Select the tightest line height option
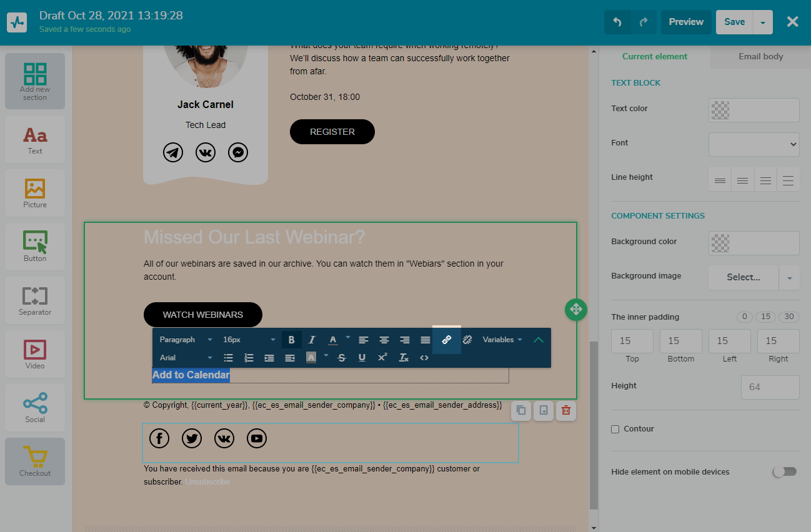This screenshot has height=532, width=811. (x=720, y=180)
